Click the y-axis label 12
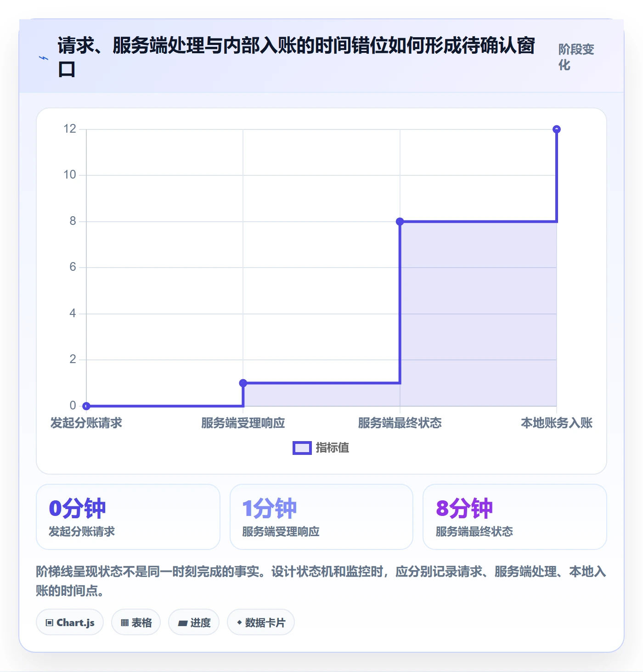Screen dimensions: 643x672 click(x=70, y=129)
